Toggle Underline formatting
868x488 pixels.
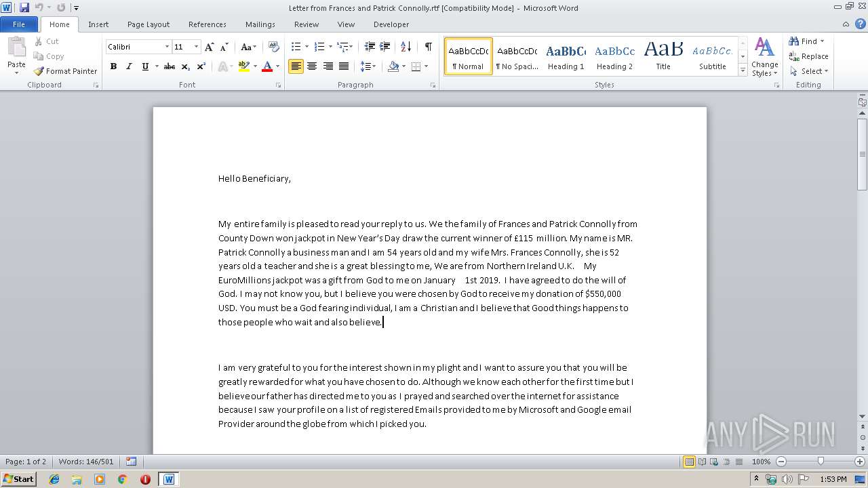point(144,66)
